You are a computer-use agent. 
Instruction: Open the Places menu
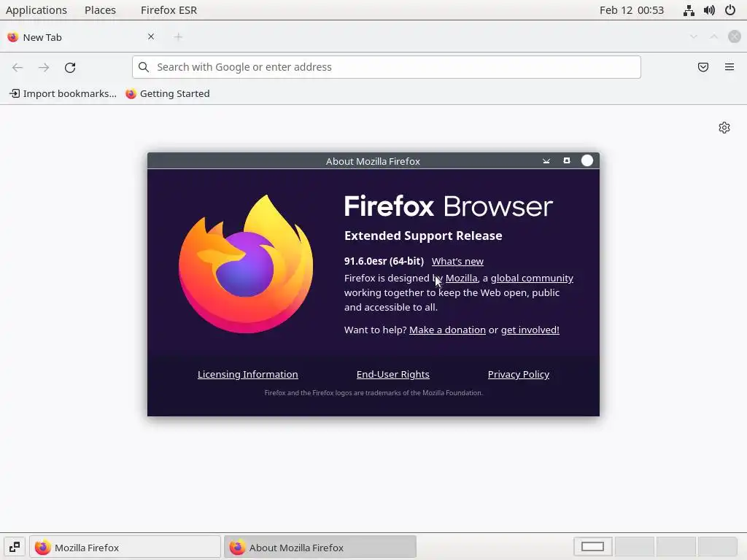[x=100, y=10]
